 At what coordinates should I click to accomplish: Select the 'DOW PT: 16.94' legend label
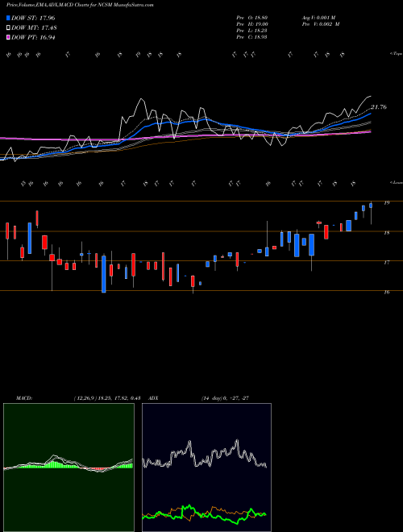[x=33, y=37]
